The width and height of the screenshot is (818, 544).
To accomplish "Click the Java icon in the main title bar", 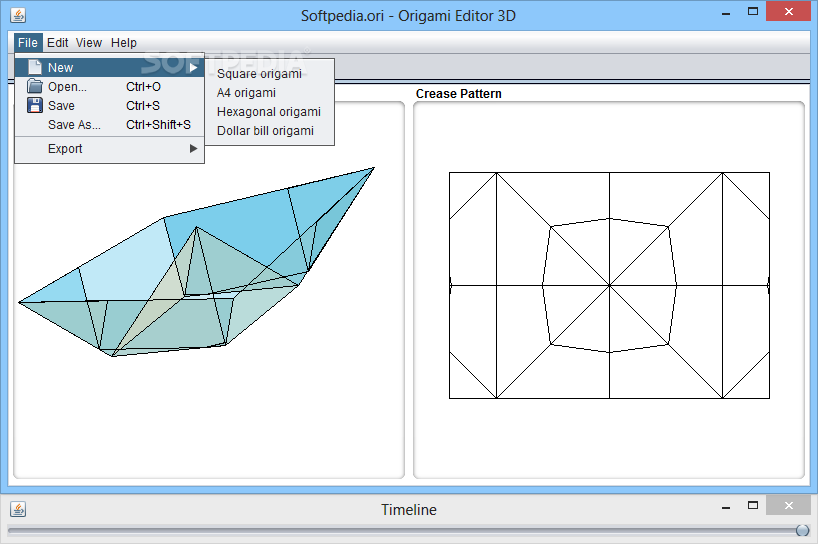I will pyautogui.click(x=18, y=15).
